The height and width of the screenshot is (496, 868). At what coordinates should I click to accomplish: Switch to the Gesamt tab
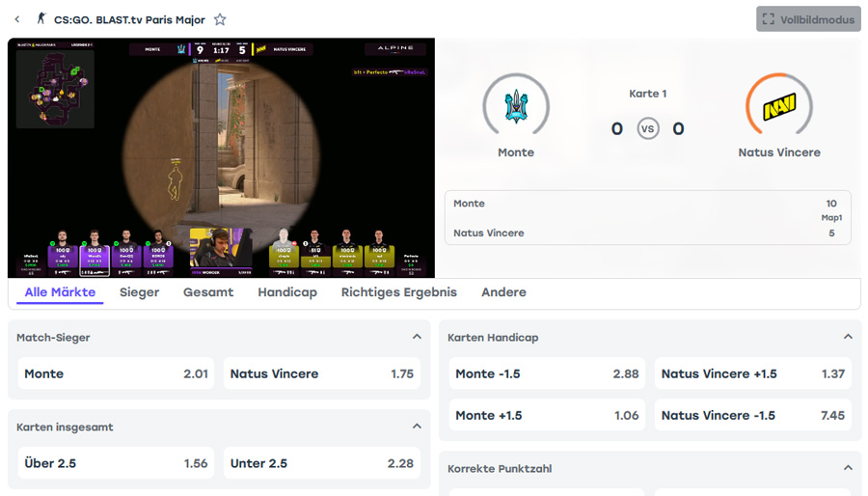(x=208, y=292)
